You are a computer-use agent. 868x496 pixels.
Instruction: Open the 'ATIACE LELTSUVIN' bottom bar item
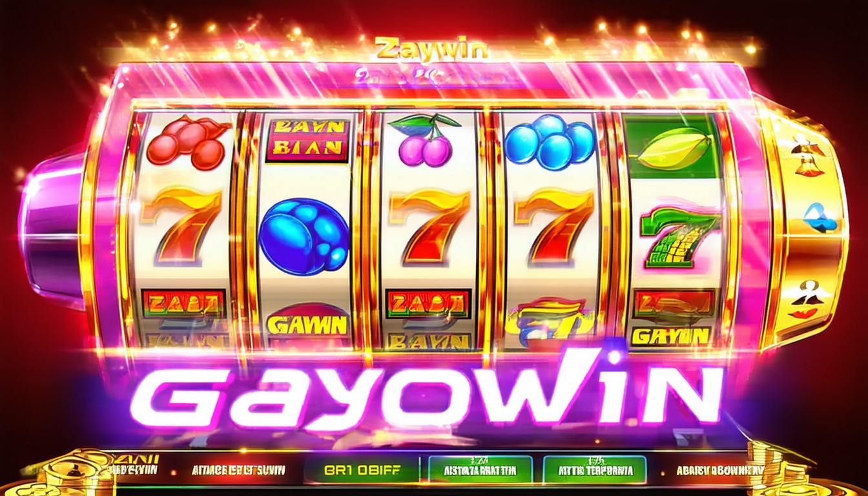(x=238, y=471)
